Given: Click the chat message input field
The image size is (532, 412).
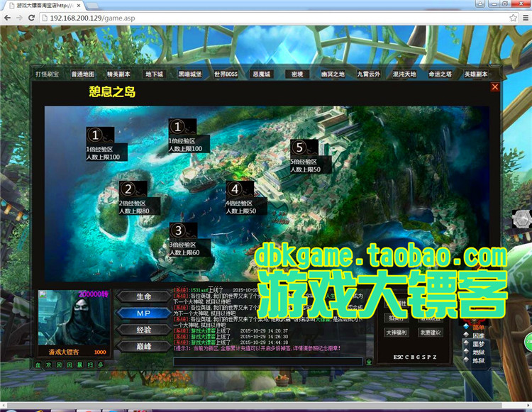Looking at the screenshot, I should click(267, 362).
